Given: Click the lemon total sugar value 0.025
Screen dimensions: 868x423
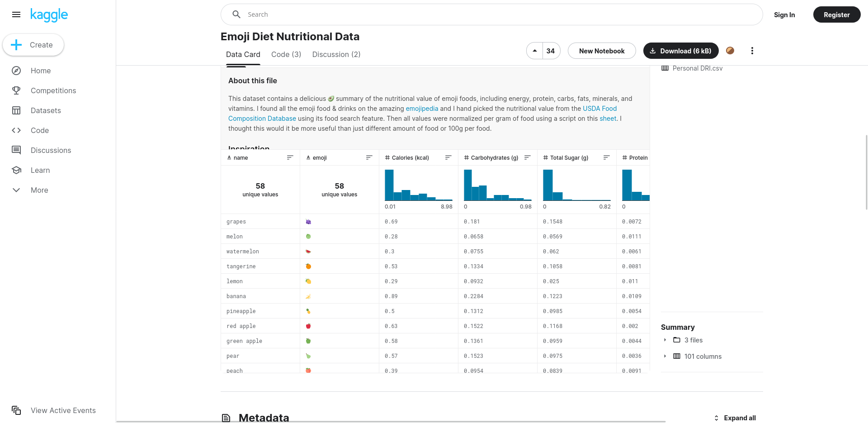Looking at the screenshot, I should click(x=551, y=281).
